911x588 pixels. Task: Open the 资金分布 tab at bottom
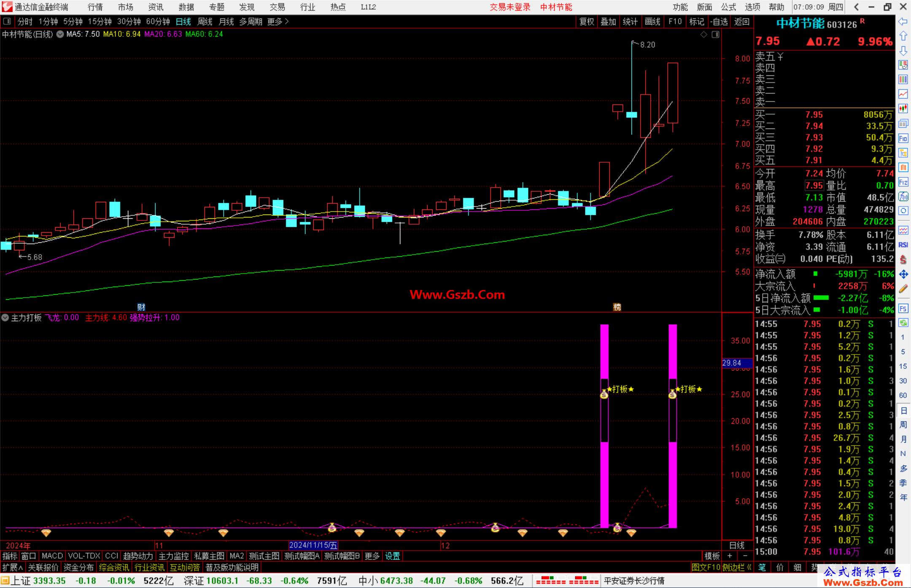(78, 567)
